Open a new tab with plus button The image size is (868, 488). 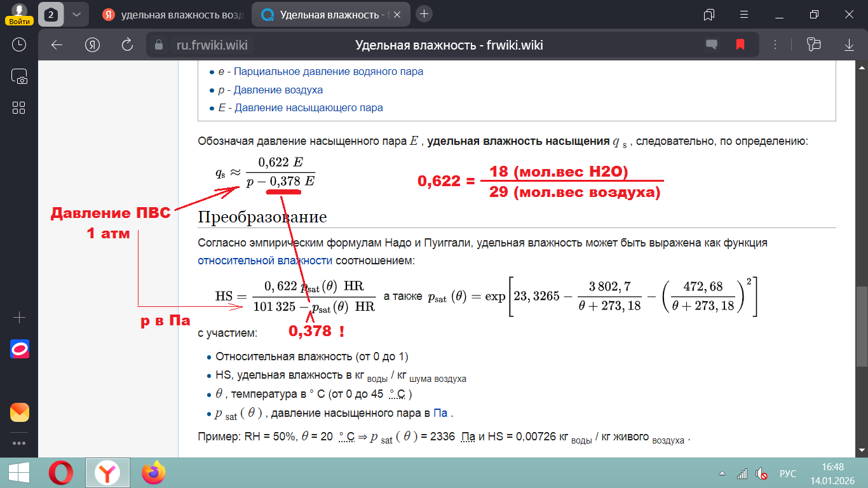pyautogui.click(x=424, y=14)
